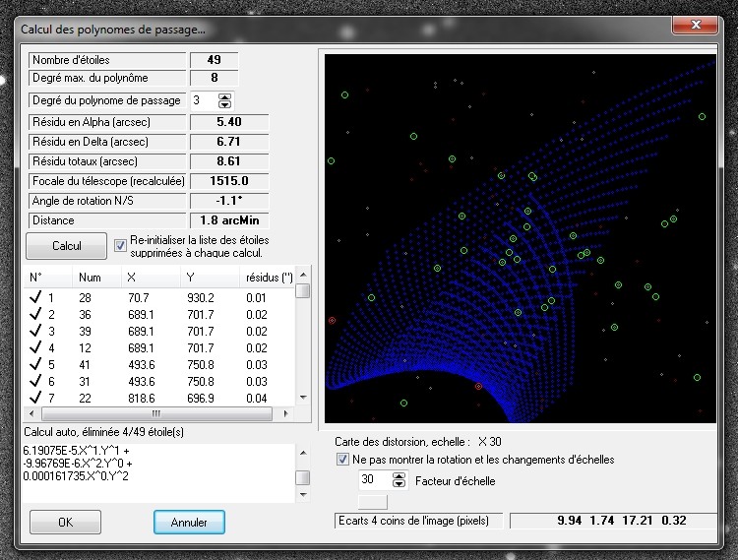Click the Ecarts 4 coins values field

613,521
